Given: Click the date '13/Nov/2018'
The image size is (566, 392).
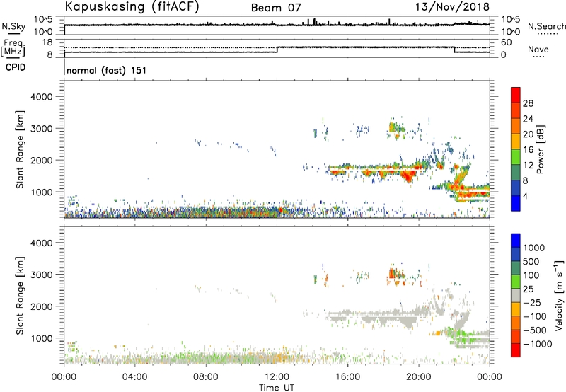Looking at the screenshot, I should (x=452, y=6).
